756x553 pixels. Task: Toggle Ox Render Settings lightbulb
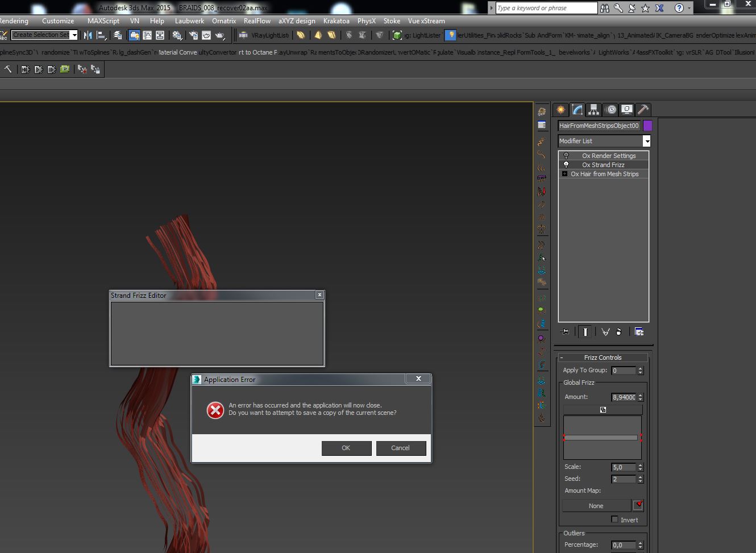click(x=566, y=156)
